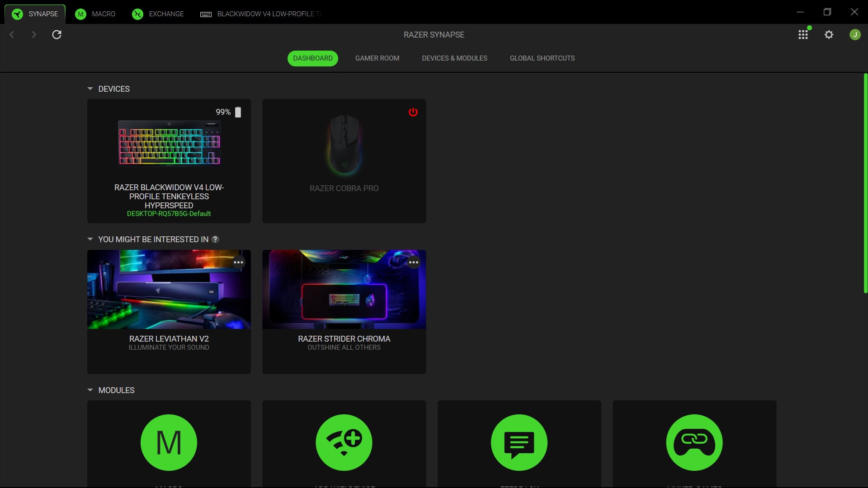Restore down the Synapse window
Image resolution: width=868 pixels, height=488 pixels.
click(x=827, y=12)
